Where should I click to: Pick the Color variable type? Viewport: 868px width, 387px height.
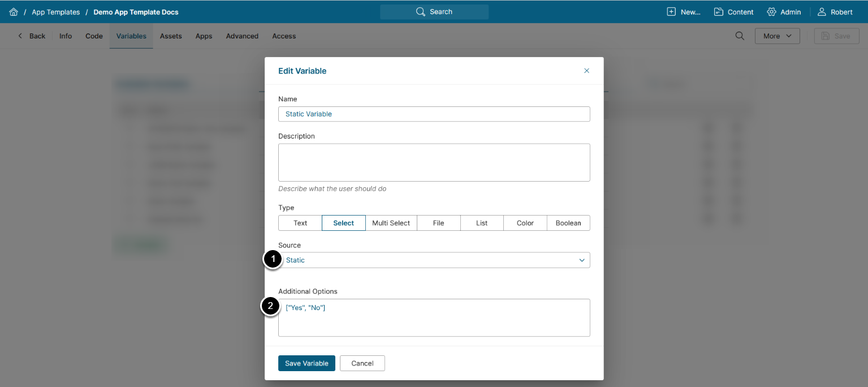[x=525, y=223]
